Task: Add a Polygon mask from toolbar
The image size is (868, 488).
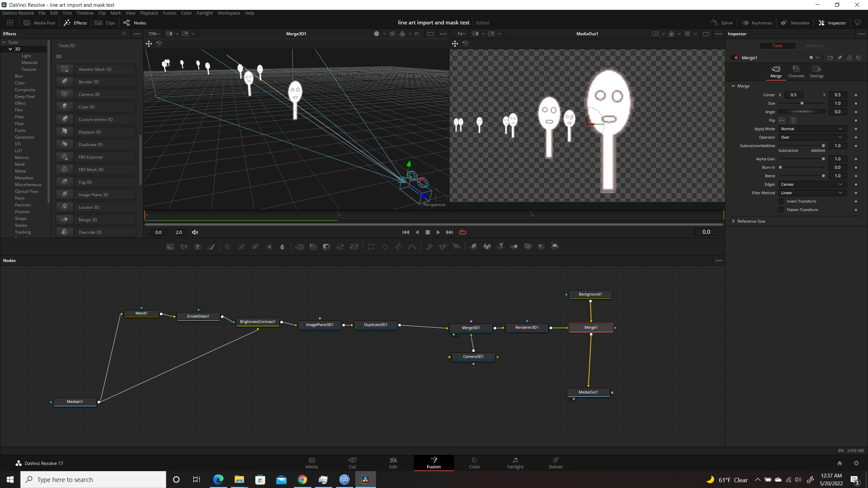Action: [x=398, y=247]
